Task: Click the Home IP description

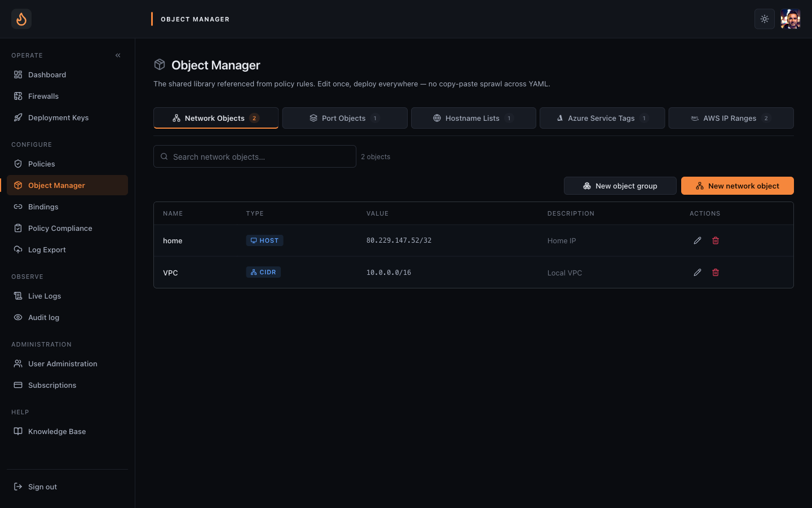Action: 562,240
